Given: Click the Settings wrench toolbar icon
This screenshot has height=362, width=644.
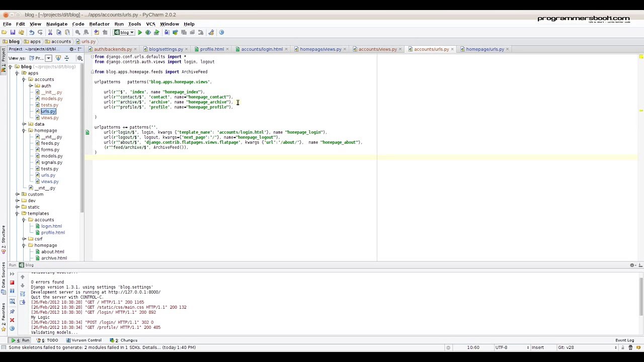Looking at the screenshot, I should (x=211, y=33).
